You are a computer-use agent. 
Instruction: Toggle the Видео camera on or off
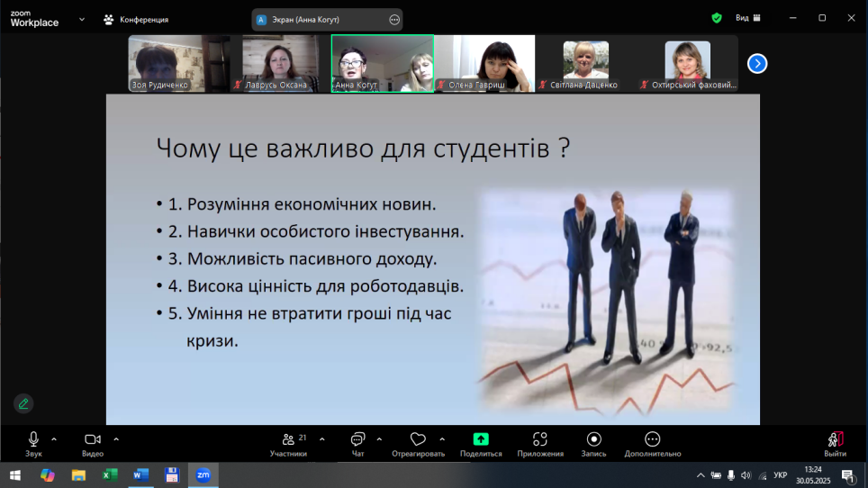92,439
